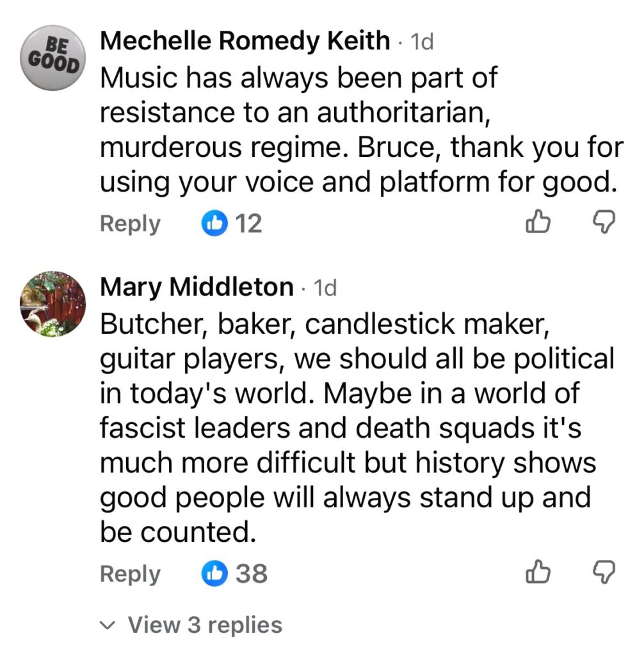The width and height of the screenshot is (644, 656).
Task: Reply to Mechelle Romedy Keith's comment
Action: click(130, 224)
